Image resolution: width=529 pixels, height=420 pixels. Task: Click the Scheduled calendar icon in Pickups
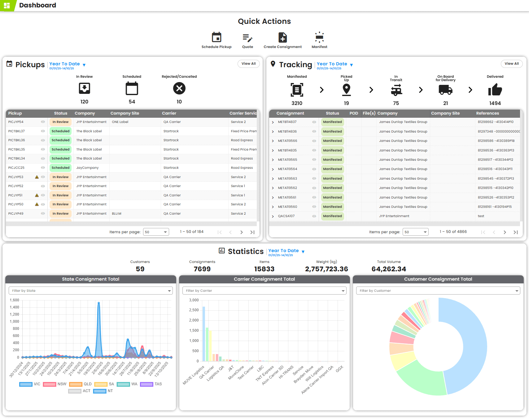click(132, 89)
